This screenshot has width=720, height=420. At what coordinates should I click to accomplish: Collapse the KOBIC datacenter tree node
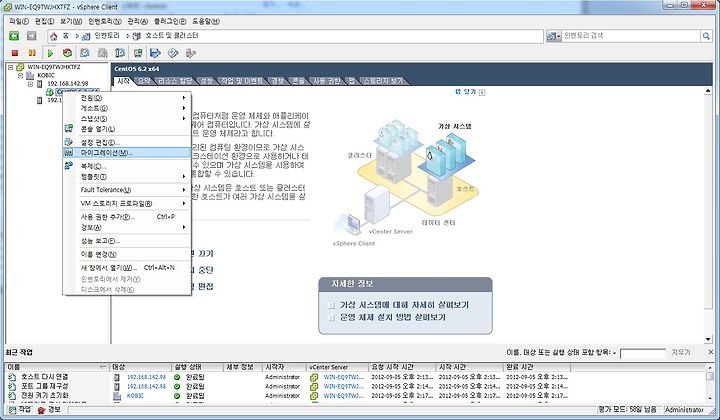pos(20,75)
